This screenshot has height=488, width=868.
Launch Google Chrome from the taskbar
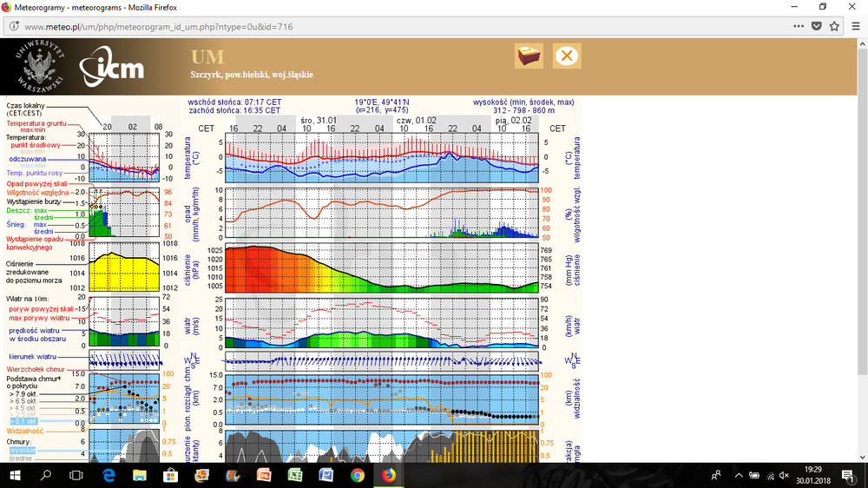coord(357,475)
